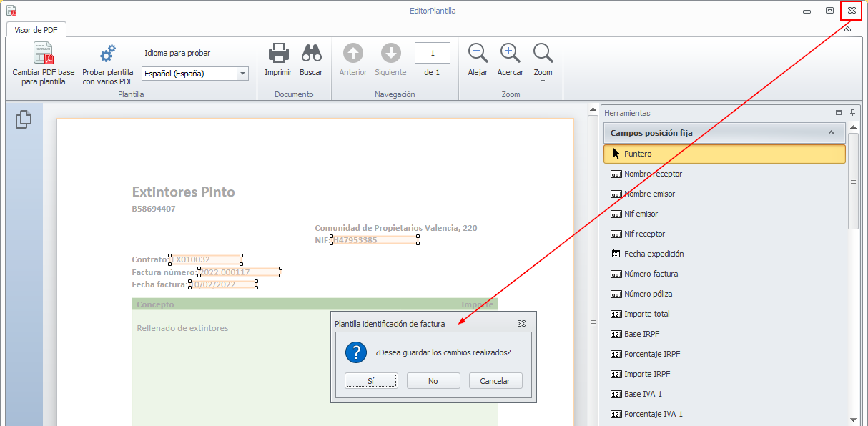The image size is (868, 426).
Task: Collapse the ribbon with the chevron
Action: [x=847, y=29]
